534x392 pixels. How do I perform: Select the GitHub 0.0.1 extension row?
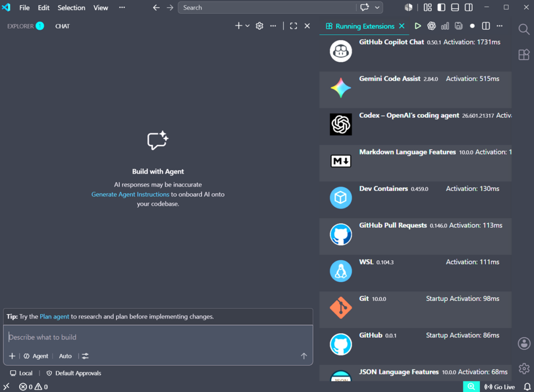click(x=416, y=347)
